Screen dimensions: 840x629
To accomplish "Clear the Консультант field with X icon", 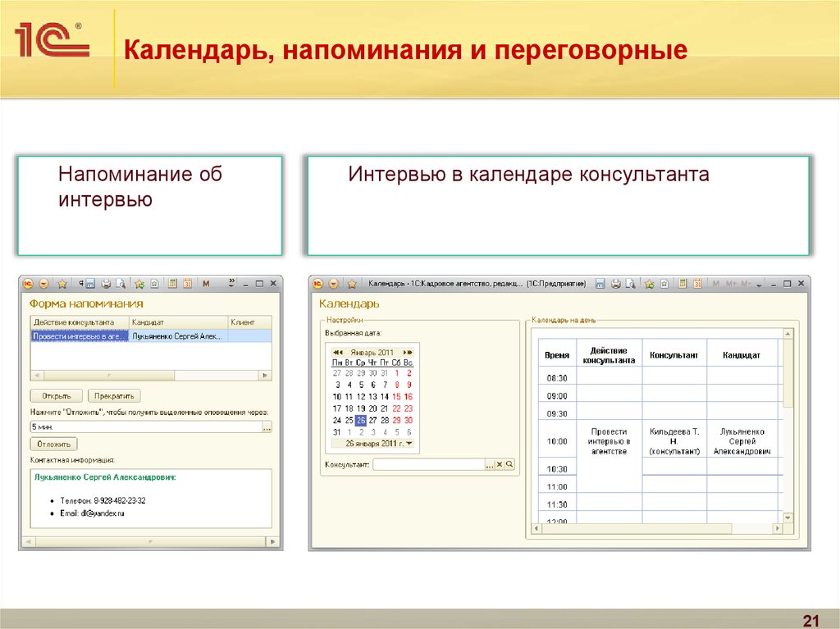I will tap(500, 464).
